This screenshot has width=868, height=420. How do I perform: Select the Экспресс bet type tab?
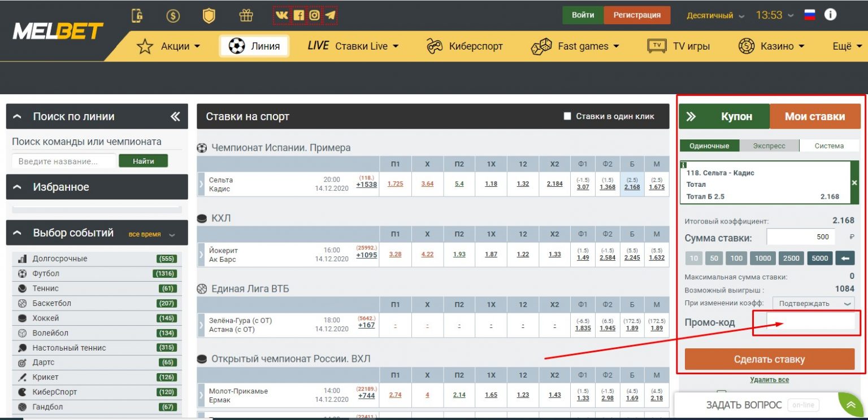(769, 146)
